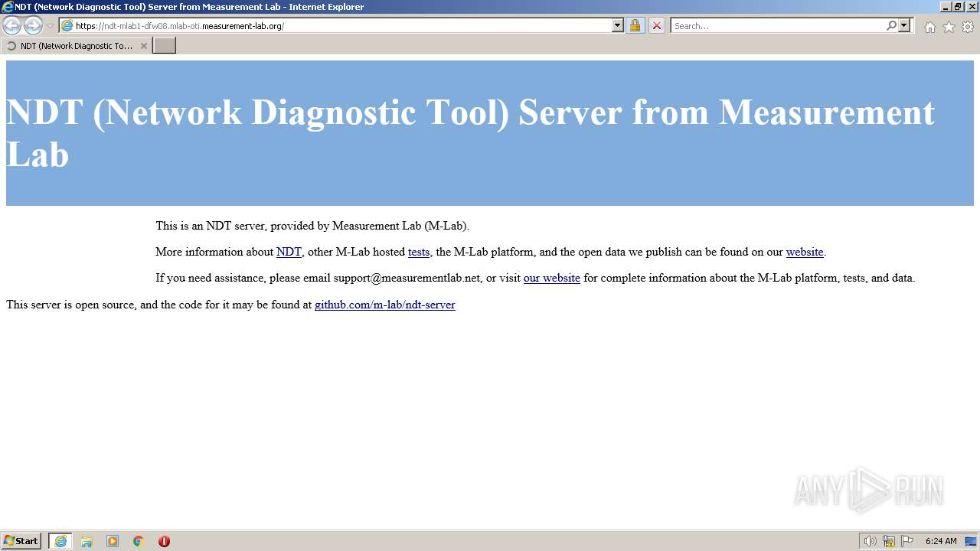Click the Search input box
This screenshot has width=980, height=551.
778,26
